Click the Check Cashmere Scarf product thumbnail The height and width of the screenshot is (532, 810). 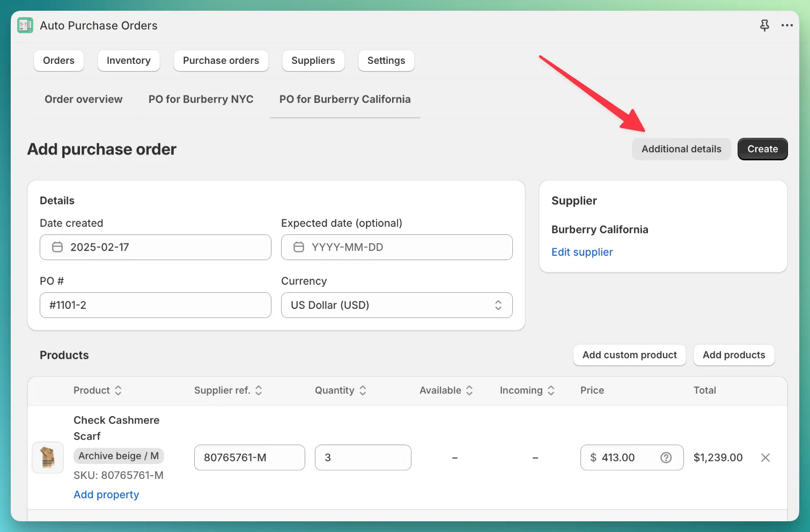[48, 457]
